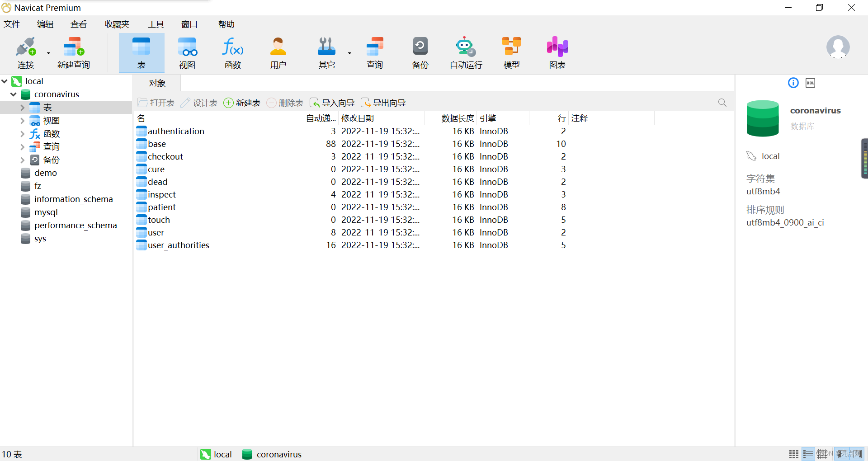This screenshot has height=461, width=868.
Task: Collapse the coronavirus database node
Action: click(x=14, y=94)
